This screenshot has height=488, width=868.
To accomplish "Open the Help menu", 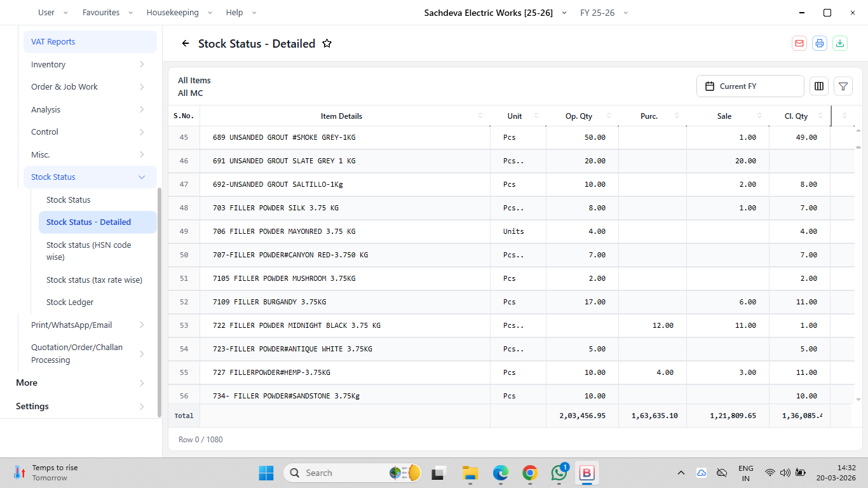I will click(241, 13).
